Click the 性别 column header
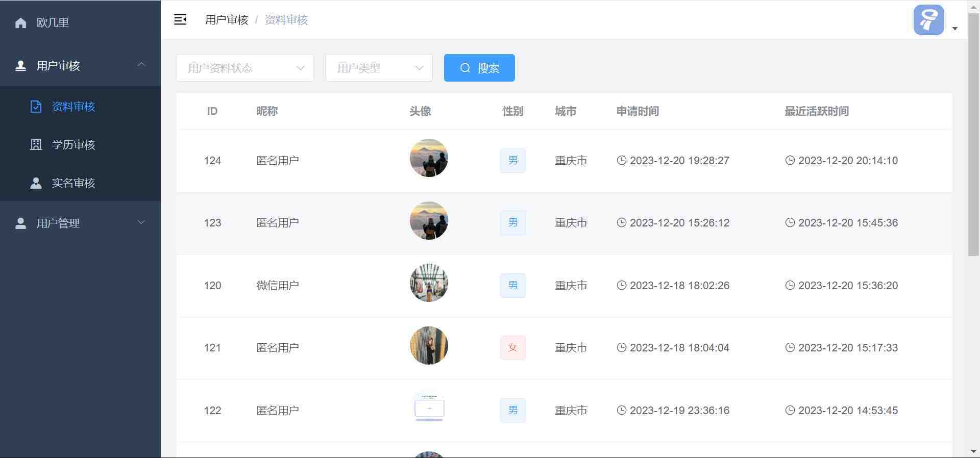980x458 pixels. pyautogui.click(x=513, y=111)
